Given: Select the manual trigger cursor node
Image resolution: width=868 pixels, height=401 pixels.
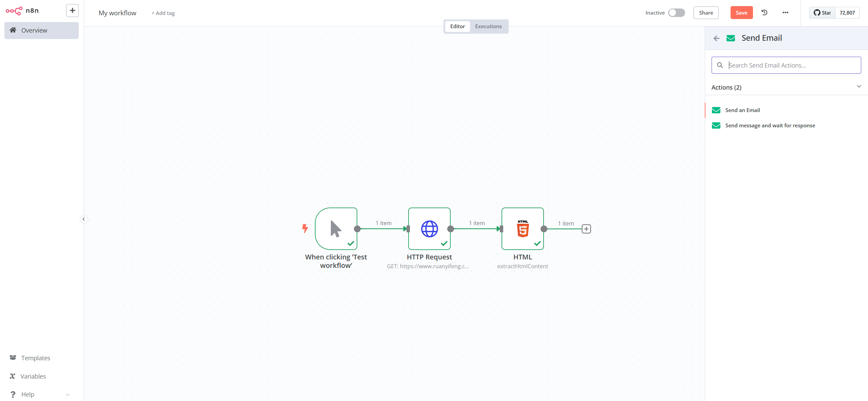Looking at the screenshot, I should (336, 229).
